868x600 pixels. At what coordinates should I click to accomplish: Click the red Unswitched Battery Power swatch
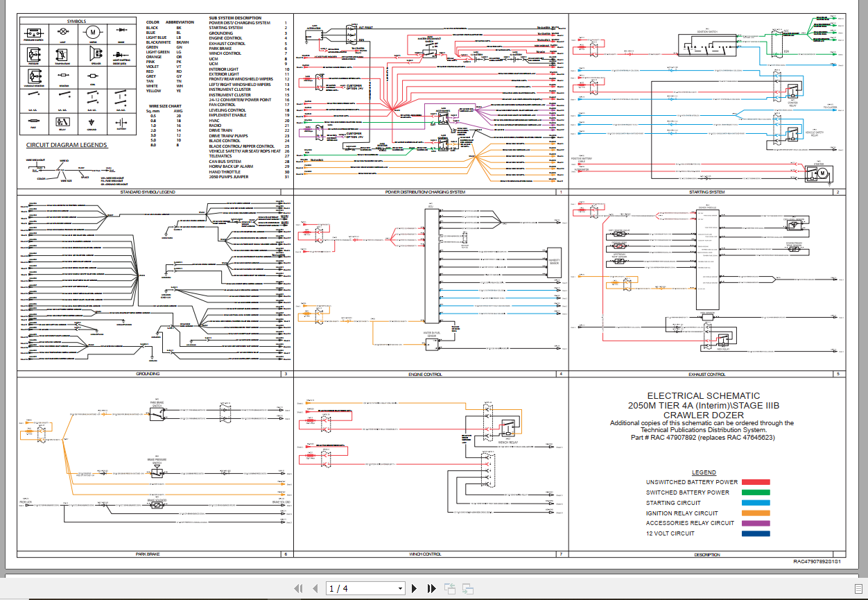(x=756, y=482)
